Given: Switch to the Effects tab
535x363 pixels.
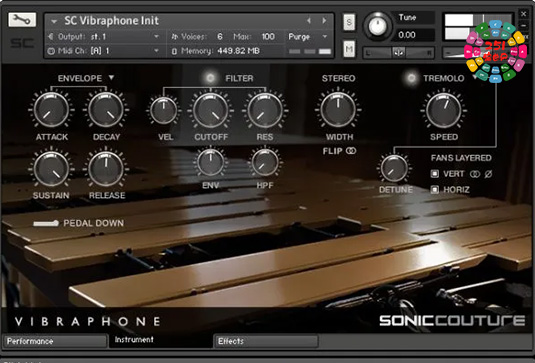Looking at the screenshot, I should click(266, 341).
